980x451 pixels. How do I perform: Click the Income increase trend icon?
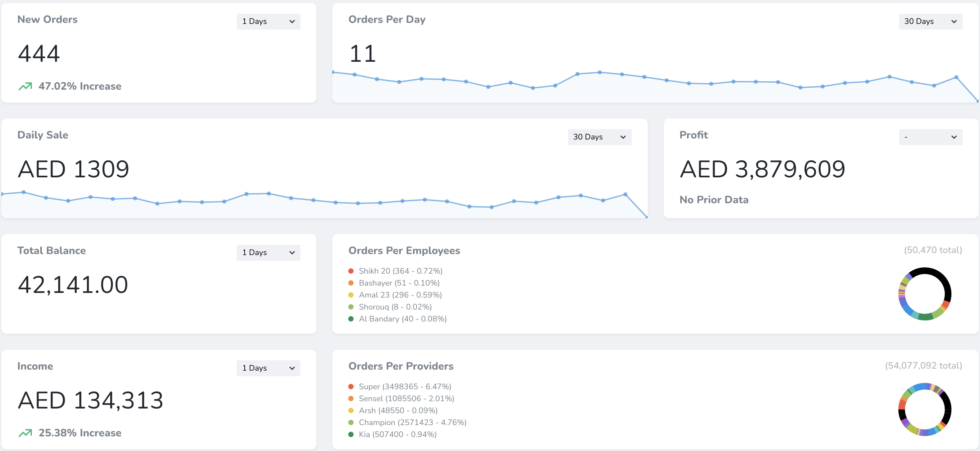(25, 433)
